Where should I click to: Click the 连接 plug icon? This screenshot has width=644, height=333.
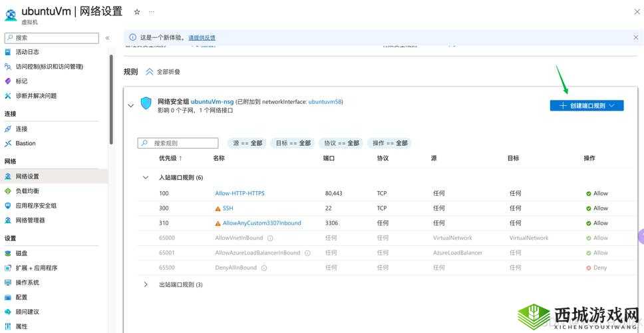click(8, 129)
